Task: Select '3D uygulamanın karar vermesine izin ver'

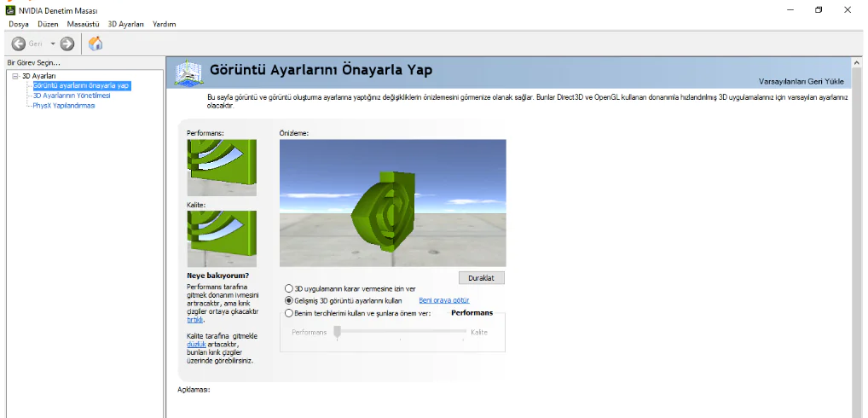Action: (x=288, y=288)
